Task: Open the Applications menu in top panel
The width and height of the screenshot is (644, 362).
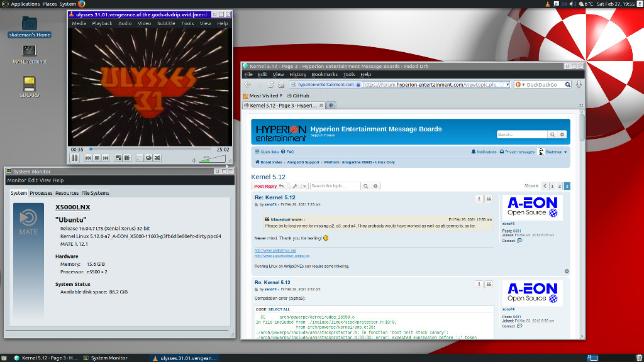Action: [25, 4]
